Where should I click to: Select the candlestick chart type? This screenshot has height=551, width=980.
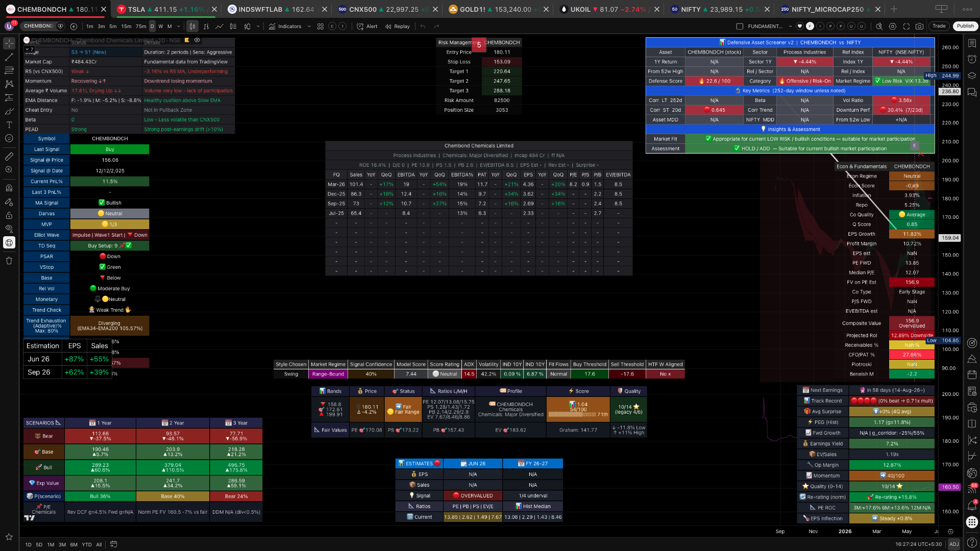pyautogui.click(x=192, y=26)
